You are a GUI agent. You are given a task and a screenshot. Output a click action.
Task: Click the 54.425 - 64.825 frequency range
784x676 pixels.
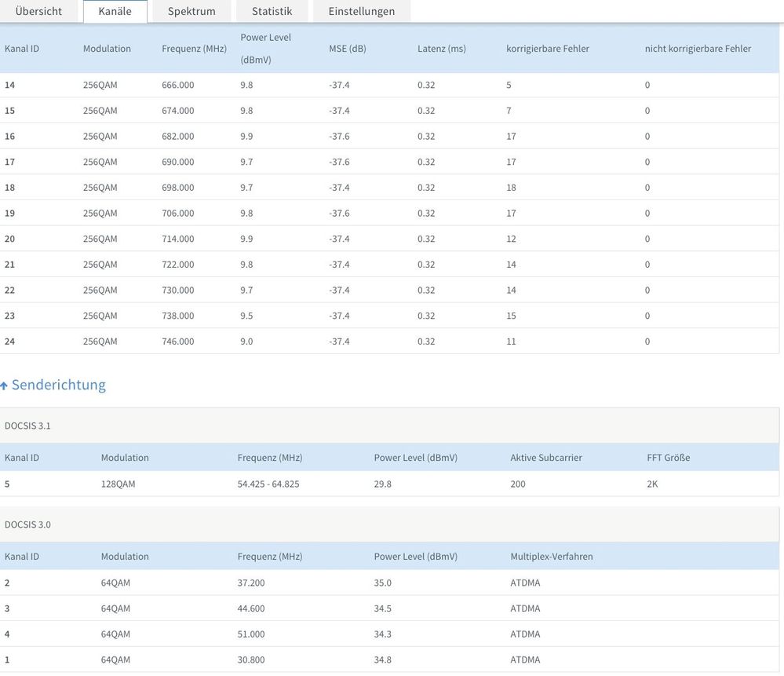268,484
